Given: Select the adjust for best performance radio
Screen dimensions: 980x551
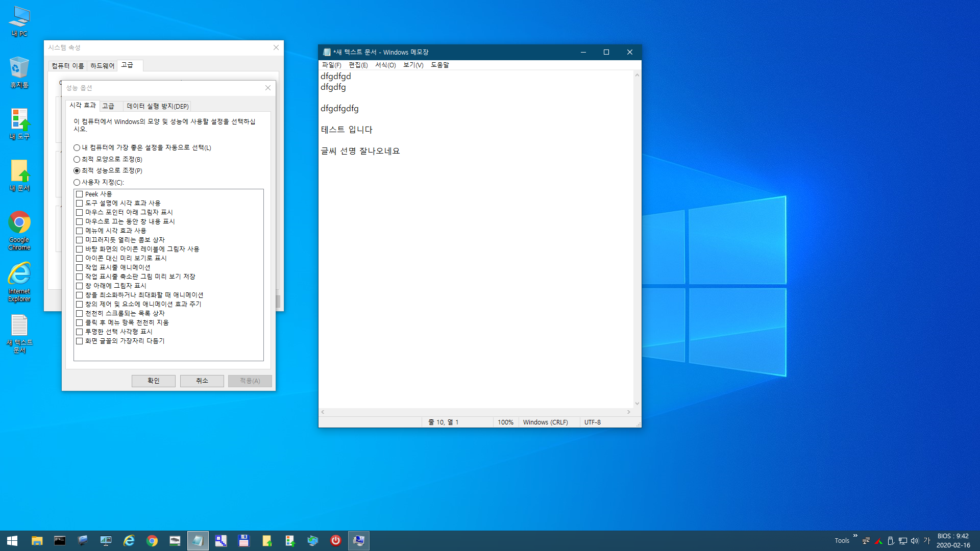Looking at the screenshot, I should coord(108,170).
